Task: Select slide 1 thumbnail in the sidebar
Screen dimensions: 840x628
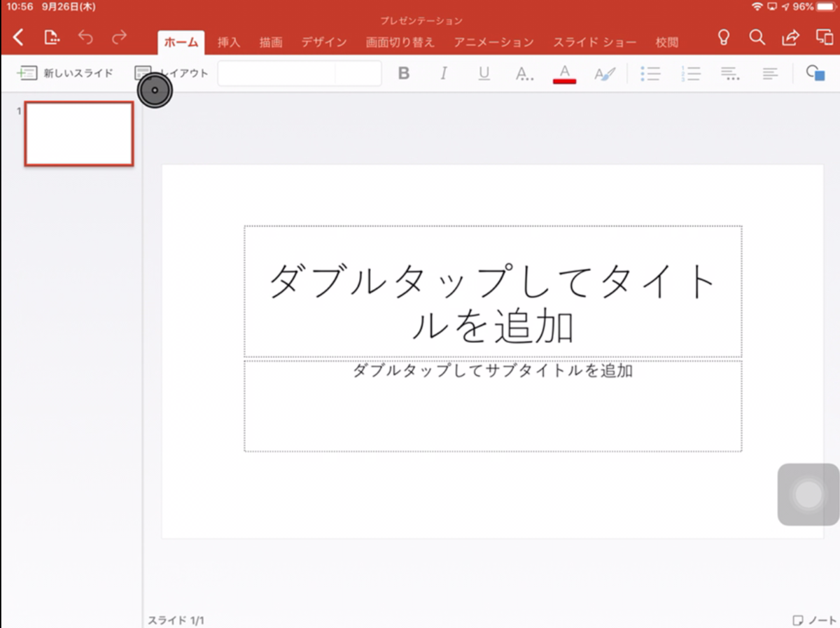Action: (78, 134)
